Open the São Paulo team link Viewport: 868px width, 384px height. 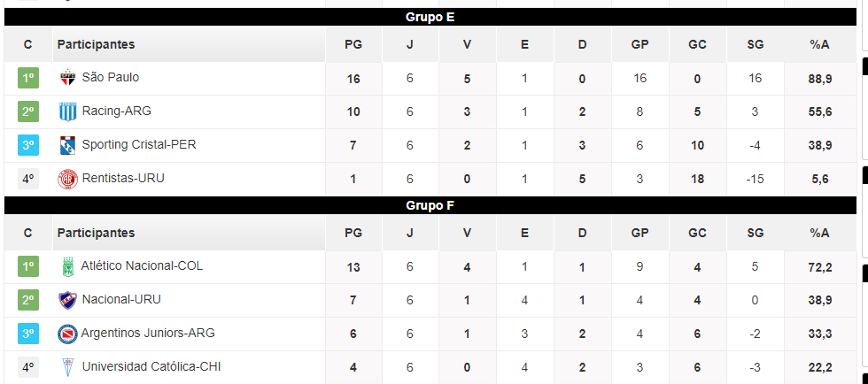110,78
